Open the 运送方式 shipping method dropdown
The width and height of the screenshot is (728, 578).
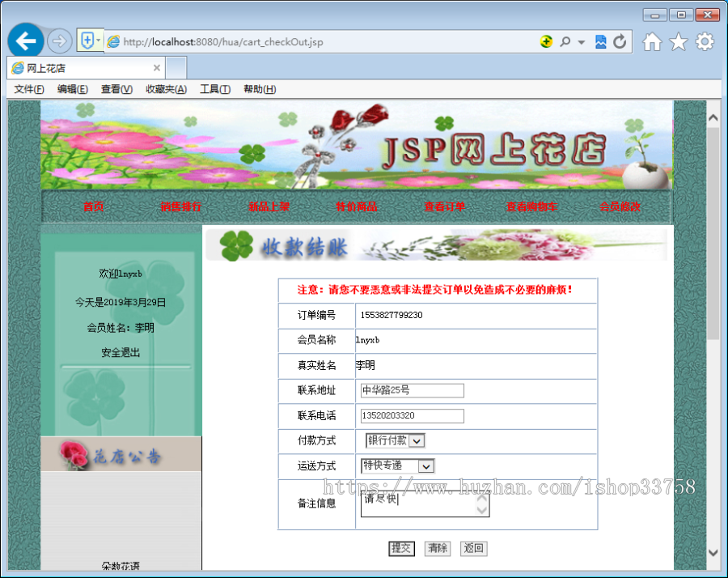tap(427, 466)
